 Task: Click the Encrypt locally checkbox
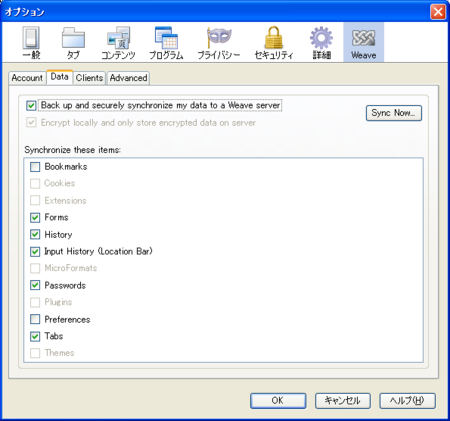(31, 123)
